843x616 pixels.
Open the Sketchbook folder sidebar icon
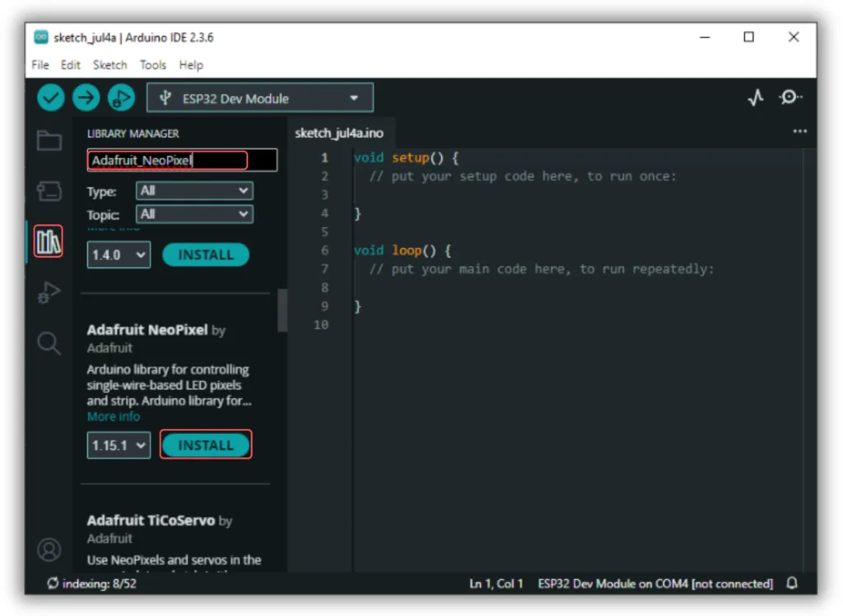(49, 141)
